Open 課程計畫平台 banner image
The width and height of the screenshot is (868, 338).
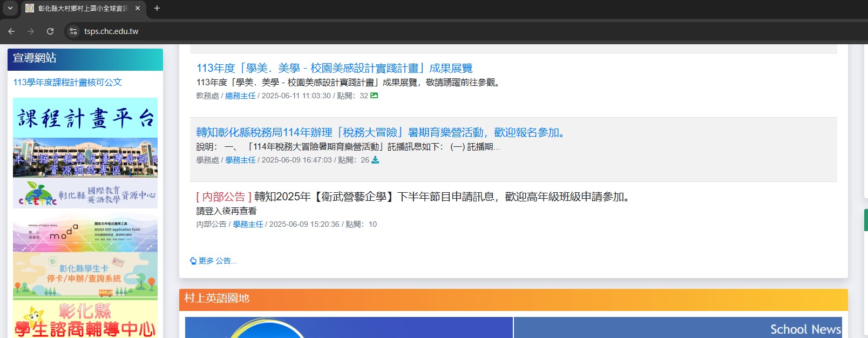(85, 117)
